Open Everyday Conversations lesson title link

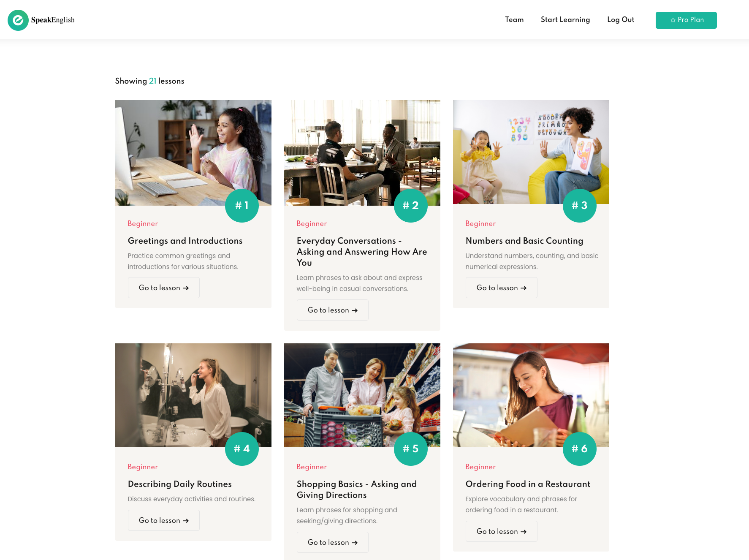[362, 252]
